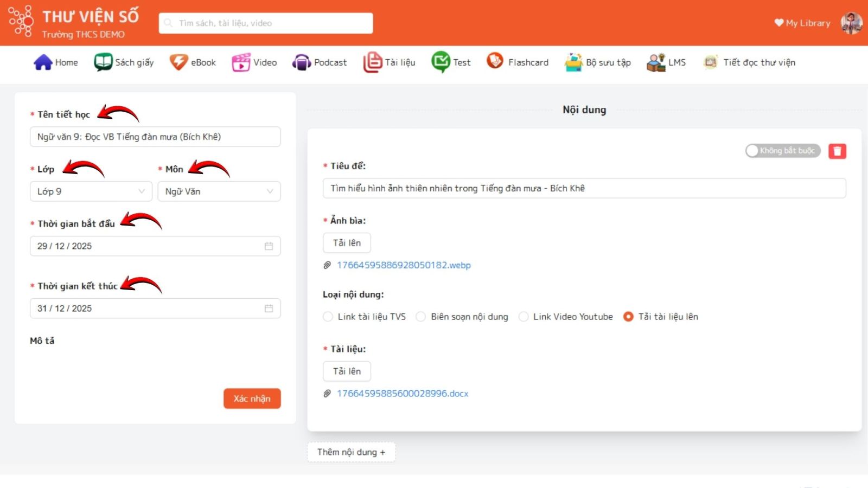The image size is (868, 488).
Task: Expand the Lớp 9 dropdown
Action: 91,191
